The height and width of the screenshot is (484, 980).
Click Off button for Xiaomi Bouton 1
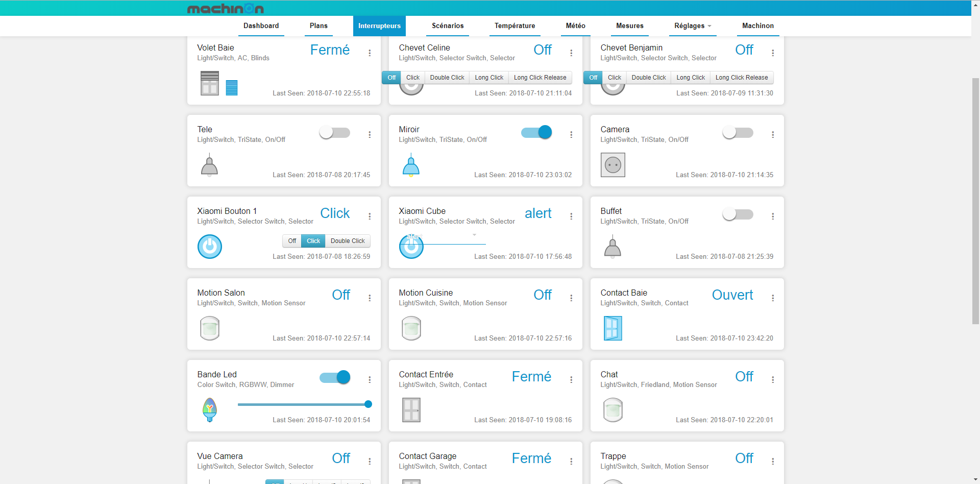coord(292,241)
